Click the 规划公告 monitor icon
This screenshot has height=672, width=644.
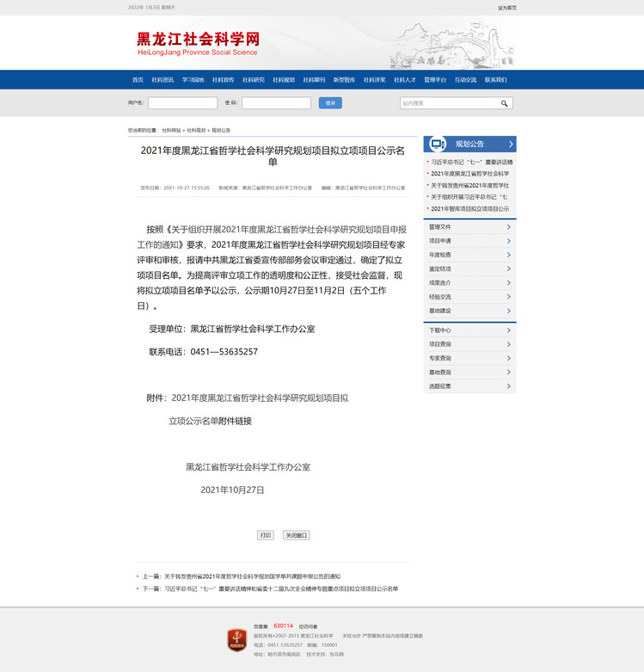click(437, 144)
